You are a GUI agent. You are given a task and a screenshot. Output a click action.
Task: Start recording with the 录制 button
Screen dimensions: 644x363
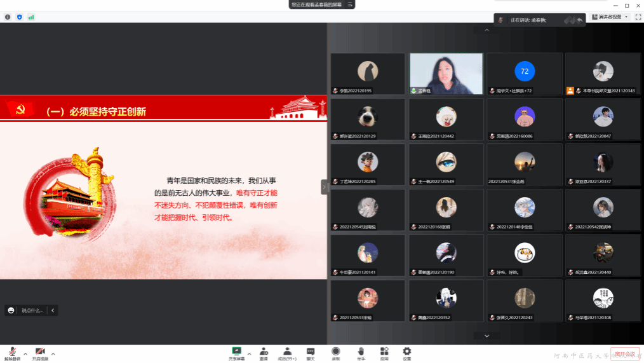[335, 352]
